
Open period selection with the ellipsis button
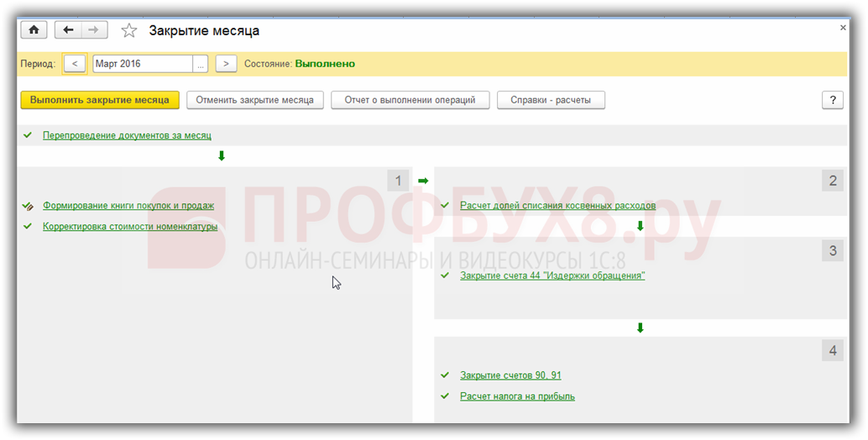(x=201, y=64)
